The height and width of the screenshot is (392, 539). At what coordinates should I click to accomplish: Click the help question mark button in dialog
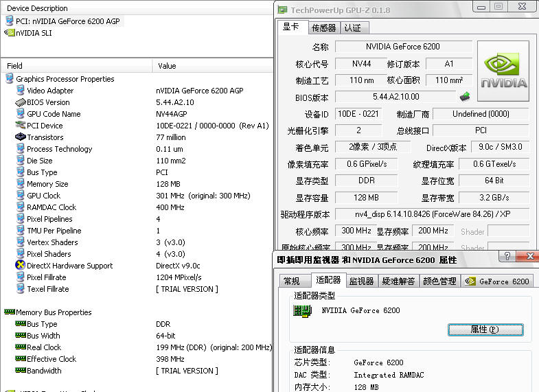(x=507, y=256)
